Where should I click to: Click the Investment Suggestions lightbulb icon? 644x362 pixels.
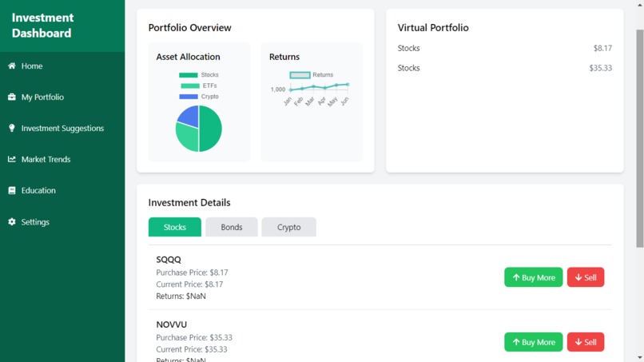pos(11,128)
